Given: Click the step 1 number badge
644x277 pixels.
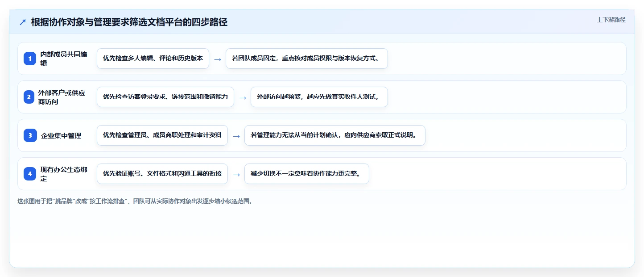Looking at the screenshot, I should tap(30, 59).
